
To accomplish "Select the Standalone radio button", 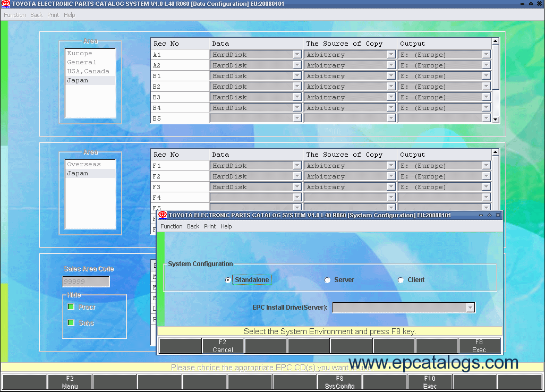I will (228, 280).
